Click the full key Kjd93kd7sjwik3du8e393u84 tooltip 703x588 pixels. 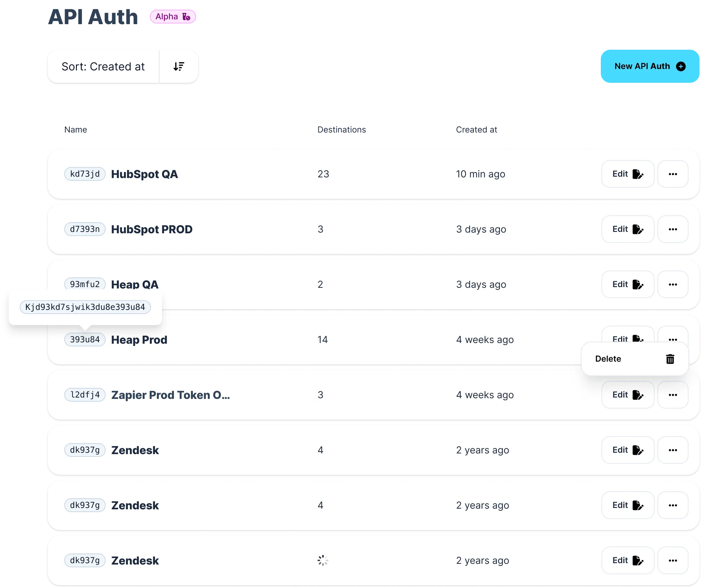pos(85,307)
